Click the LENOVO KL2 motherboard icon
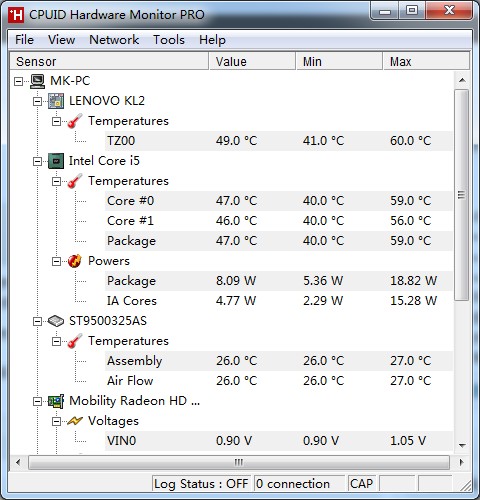This screenshot has width=480, height=500. [56, 101]
